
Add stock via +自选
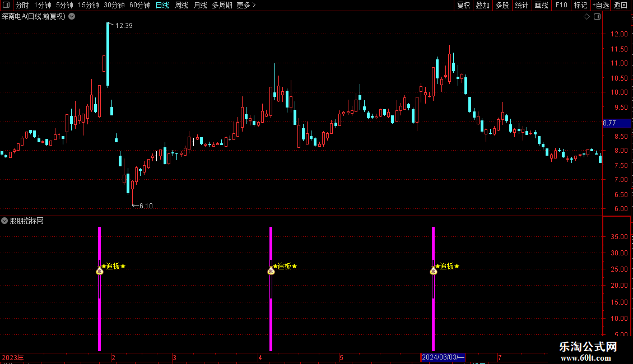click(601, 5)
